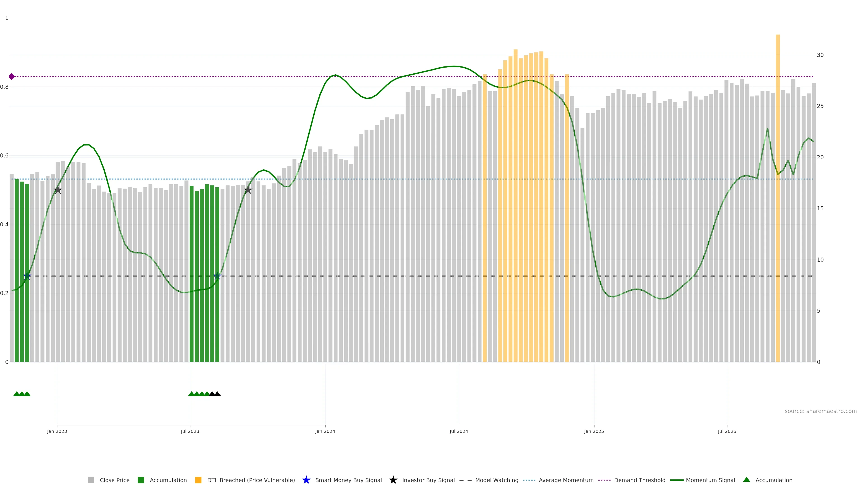The image size is (868, 488).
Task: Click the black star marker after Jul 2023
Action: click(248, 190)
